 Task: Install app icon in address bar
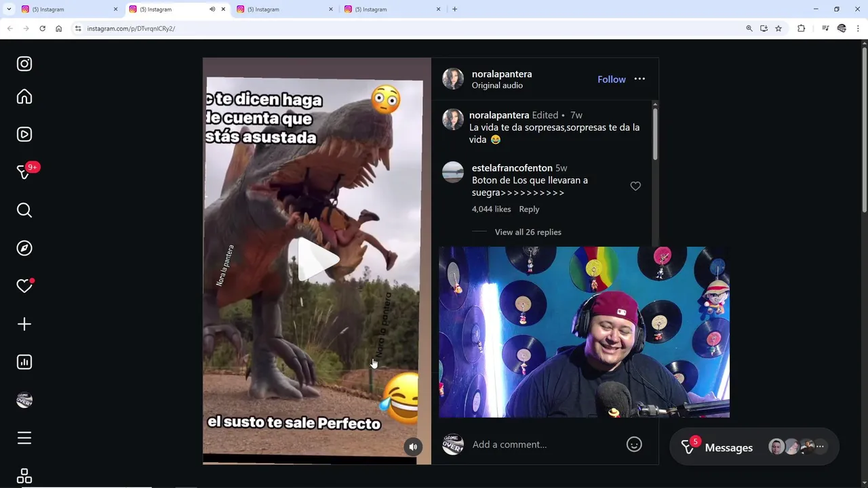pyautogui.click(x=764, y=28)
